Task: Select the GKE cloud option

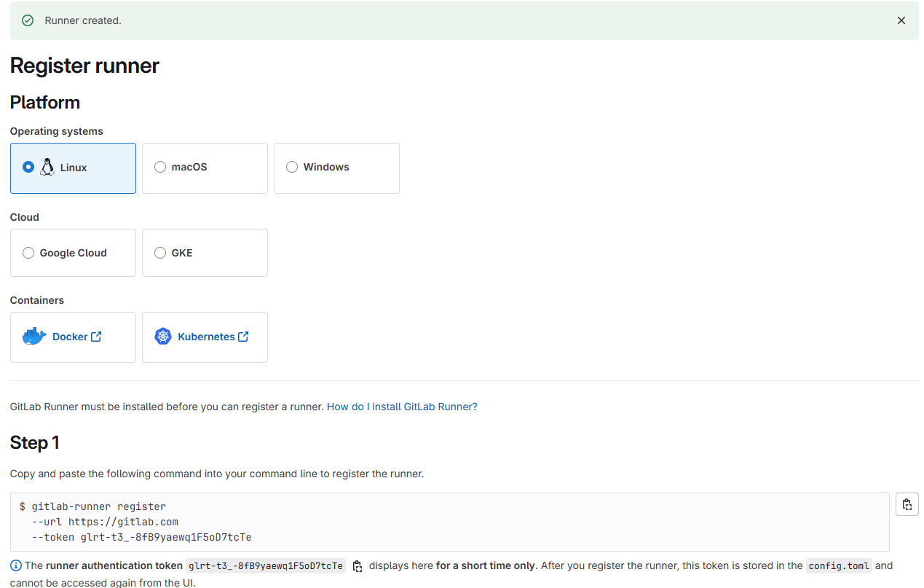Action: [160, 253]
